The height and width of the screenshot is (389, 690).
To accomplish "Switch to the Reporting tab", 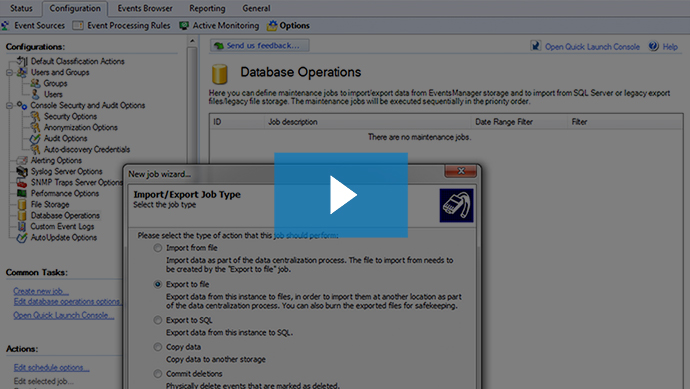I will (x=207, y=8).
